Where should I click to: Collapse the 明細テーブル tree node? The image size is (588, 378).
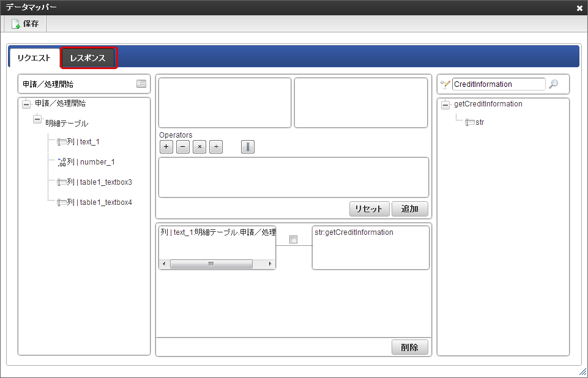tap(37, 119)
